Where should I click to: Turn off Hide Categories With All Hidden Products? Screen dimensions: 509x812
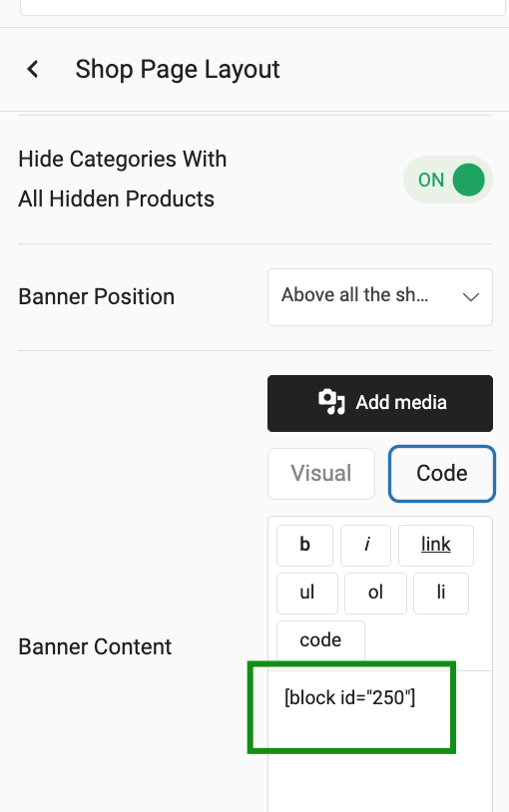pos(448,180)
